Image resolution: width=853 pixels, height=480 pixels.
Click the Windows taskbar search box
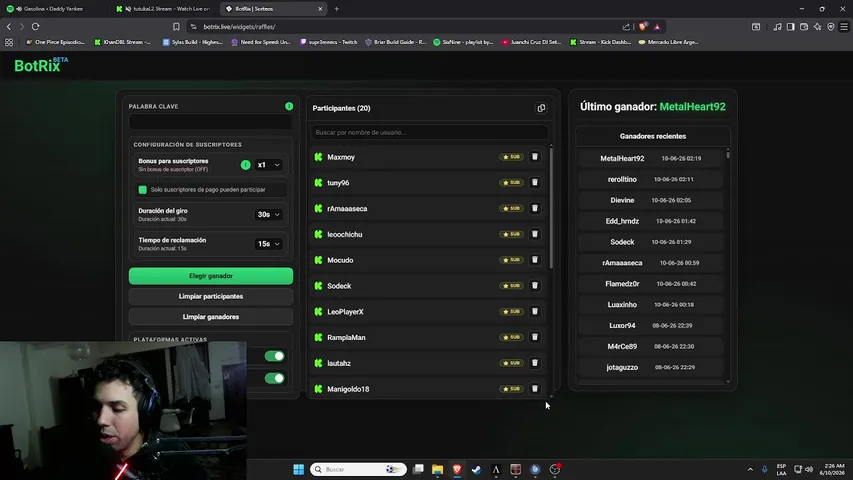358,469
